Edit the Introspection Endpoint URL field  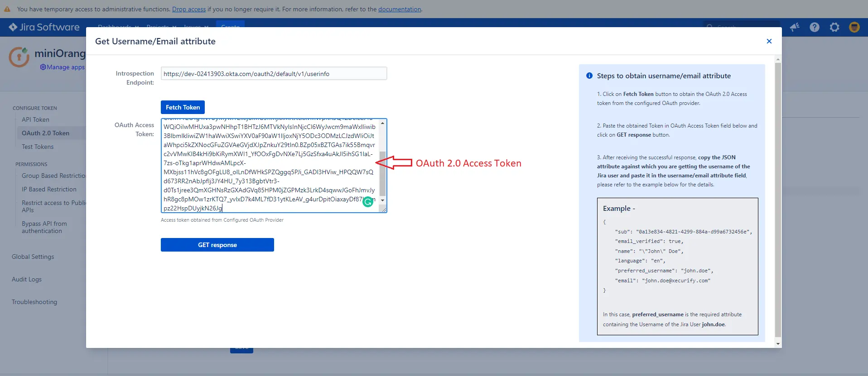point(274,74)
